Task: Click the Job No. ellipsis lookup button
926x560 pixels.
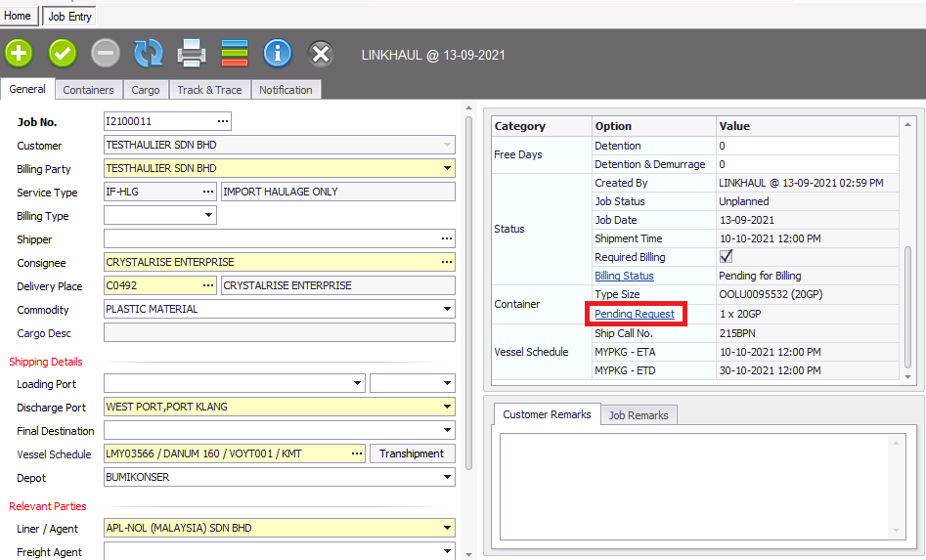Action: 223,122
